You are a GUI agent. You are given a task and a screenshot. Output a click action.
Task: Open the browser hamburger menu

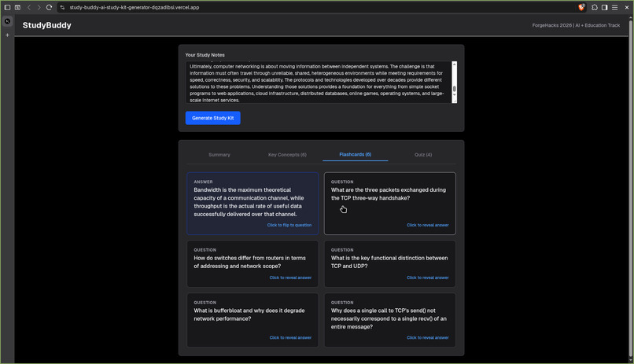pos(614,7)
